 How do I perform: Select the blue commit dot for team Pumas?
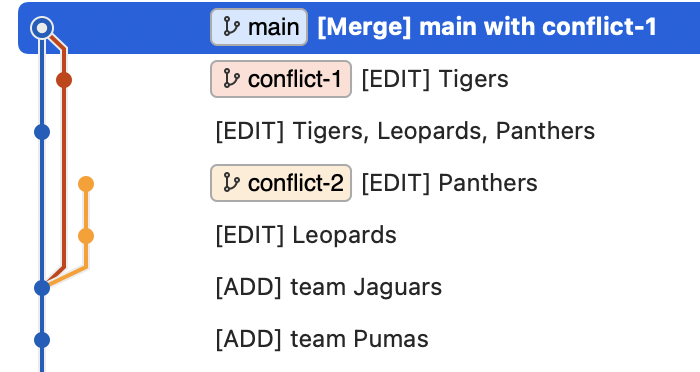point(42,340)
